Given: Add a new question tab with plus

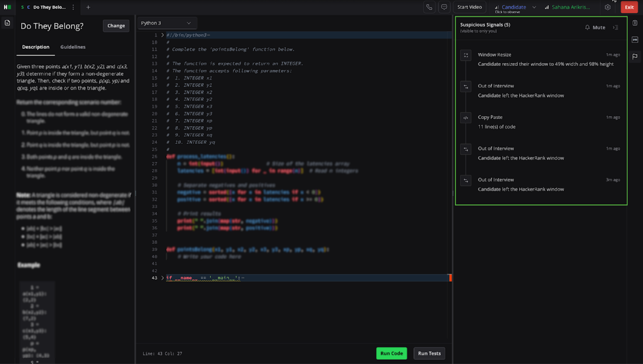Looking at the screenshot, I should (88, 7).
